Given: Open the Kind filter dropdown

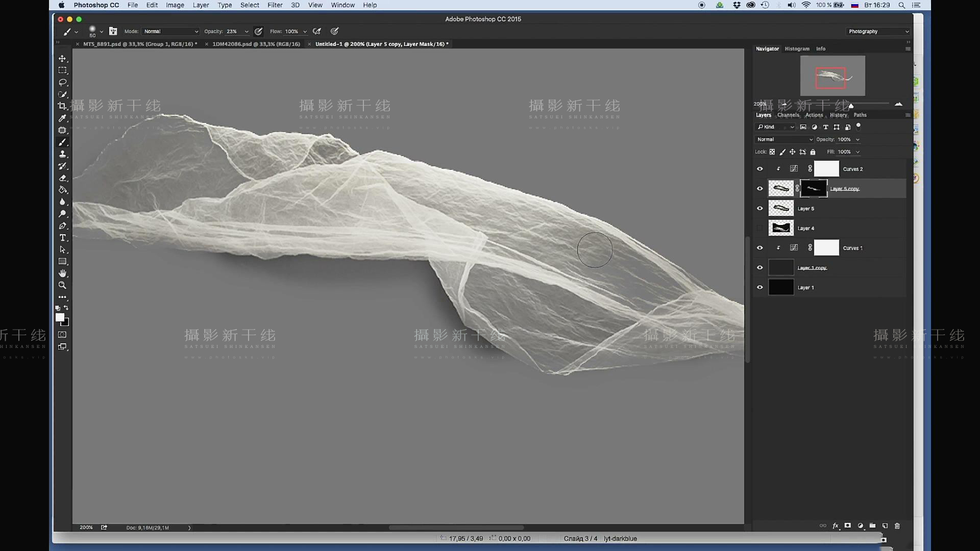Looking at the screenshot, I should pos(776,127).
